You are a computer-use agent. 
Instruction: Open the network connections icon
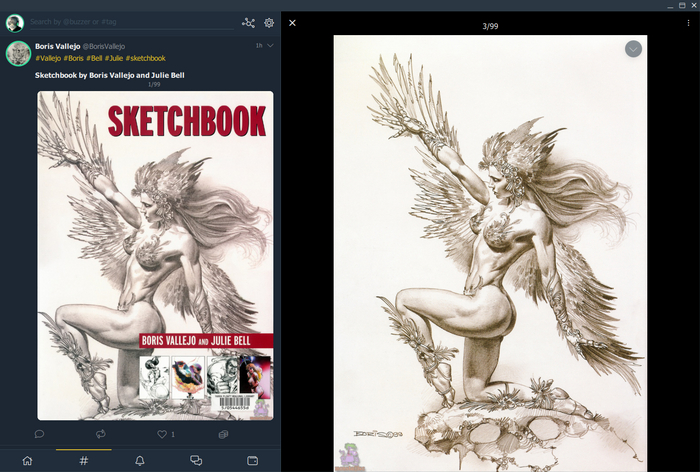[248, 23]
